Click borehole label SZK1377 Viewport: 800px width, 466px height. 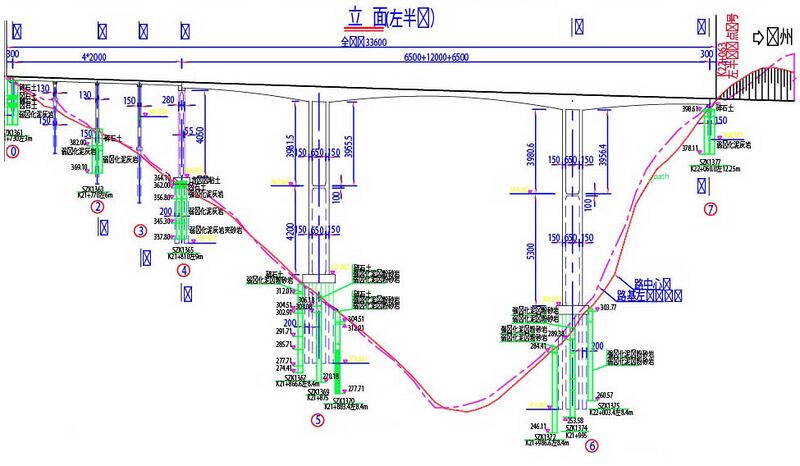(710, 162)
